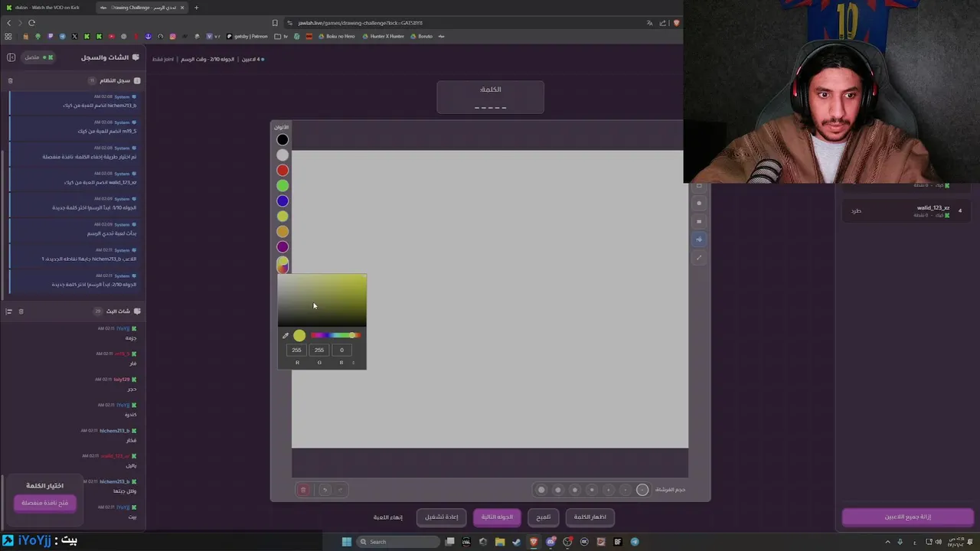Click the B value input field
The width and height of the screenshot is (980, 551).
(341, 350)
